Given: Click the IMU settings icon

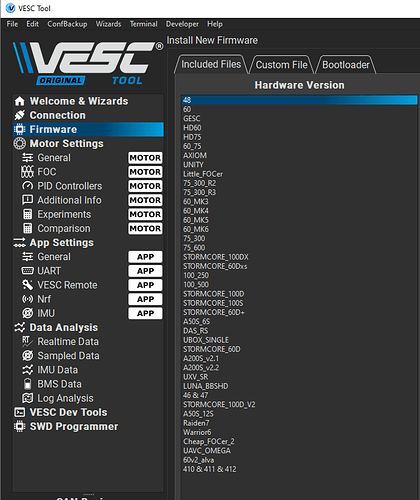Looking at the screenshot, I should pyautogui.click(x=28, y=313).
